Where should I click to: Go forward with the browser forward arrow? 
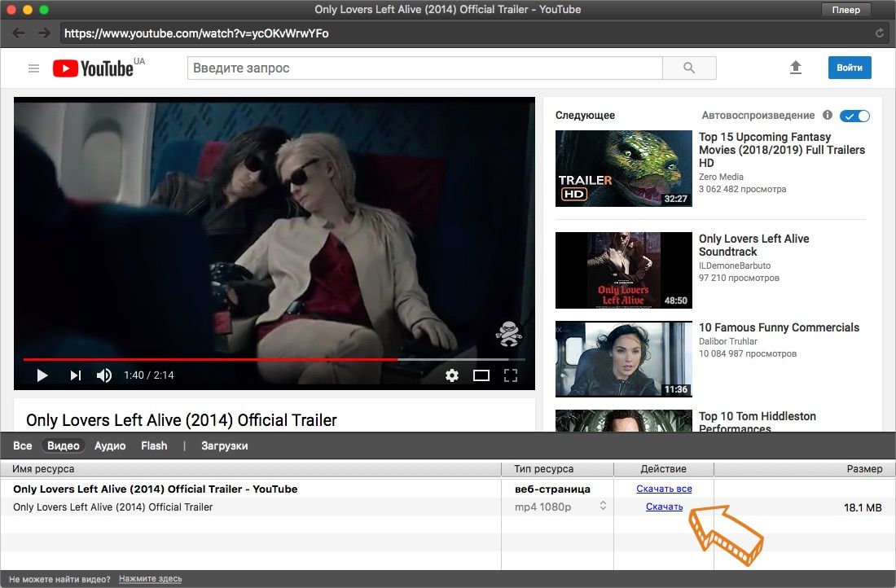44,33
